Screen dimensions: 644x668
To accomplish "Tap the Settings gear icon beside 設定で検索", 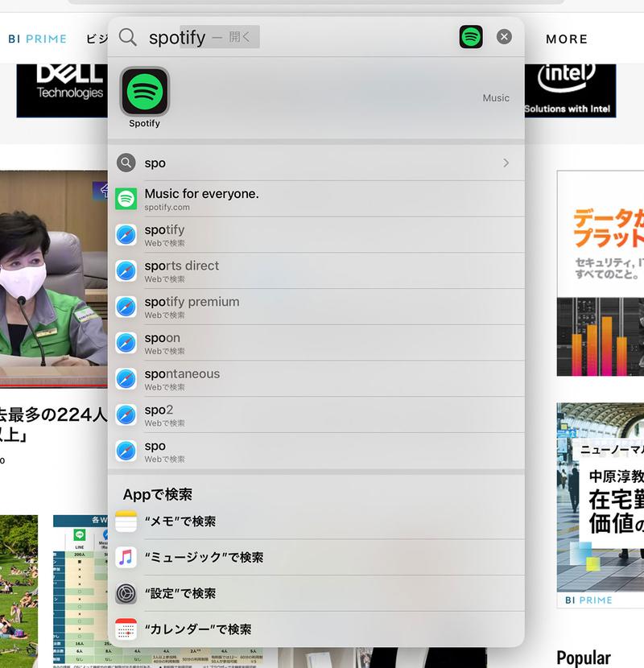I will (x=126, y=593).
